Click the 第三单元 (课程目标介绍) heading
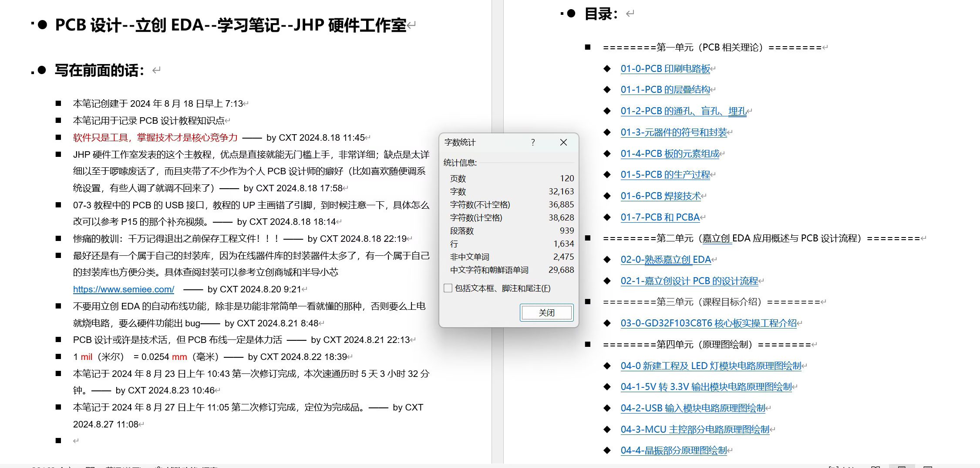The width and height of the screenshot is (980, 468). click(711, 302)
